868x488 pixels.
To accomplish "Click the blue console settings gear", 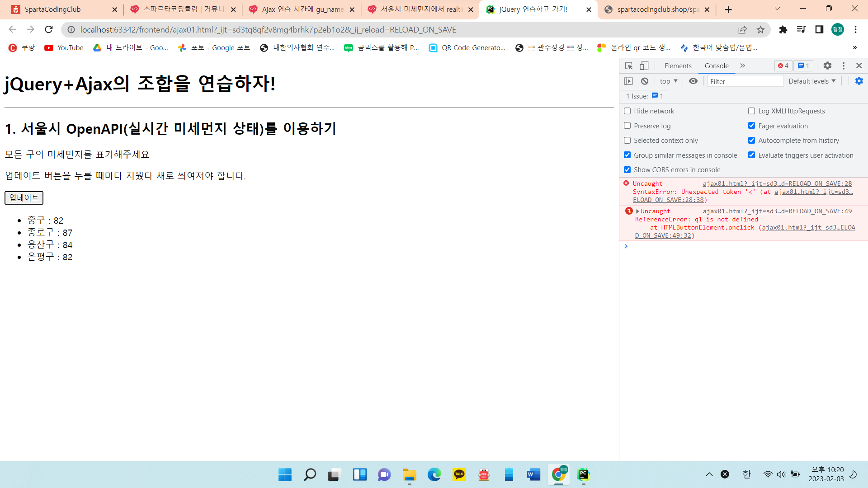I will pos(859,81).
